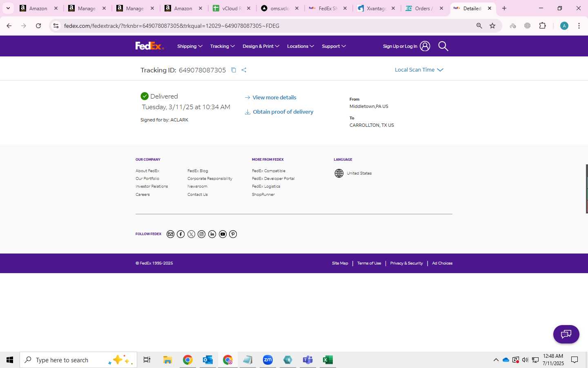588x368 pixels.
Task: Go back to previous page
Action: click(9, 26)
